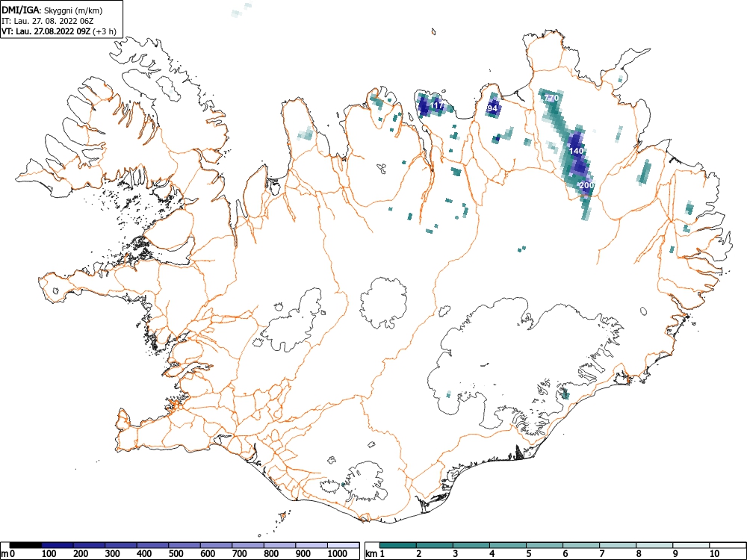Image resolution: width=747 pixels, height=560 pixels.
Task: Select the 800–900 m legend swatch
Action: (x=279, y=545)
